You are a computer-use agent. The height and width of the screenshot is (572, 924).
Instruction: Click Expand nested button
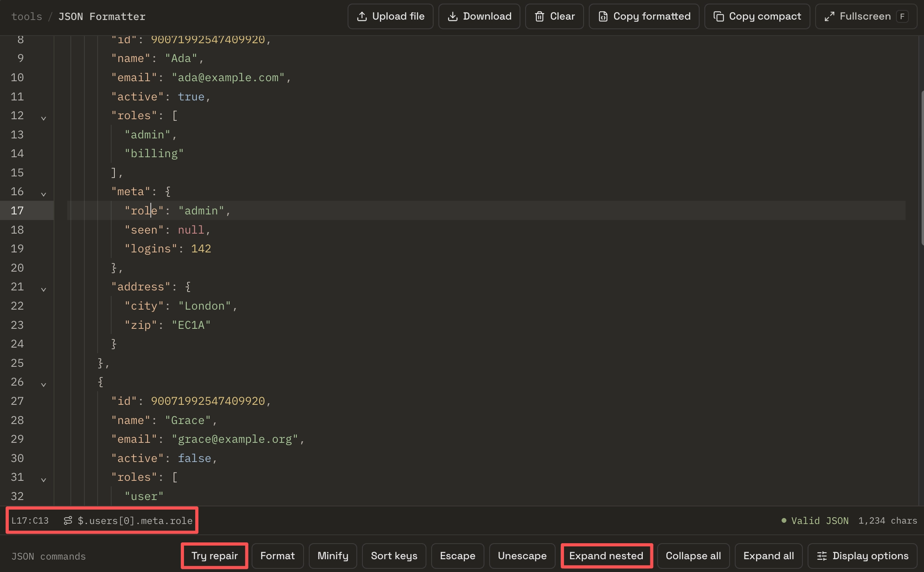[606, 556]
